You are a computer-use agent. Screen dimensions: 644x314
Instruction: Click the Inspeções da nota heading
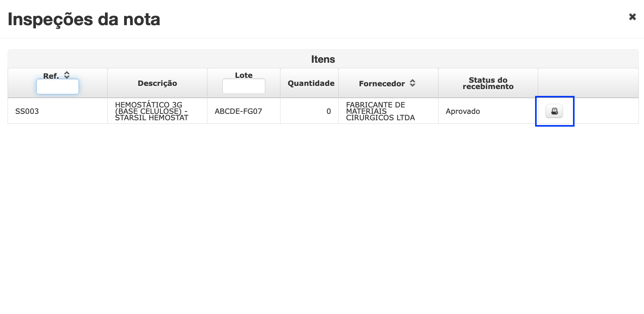tap(84, 19)
